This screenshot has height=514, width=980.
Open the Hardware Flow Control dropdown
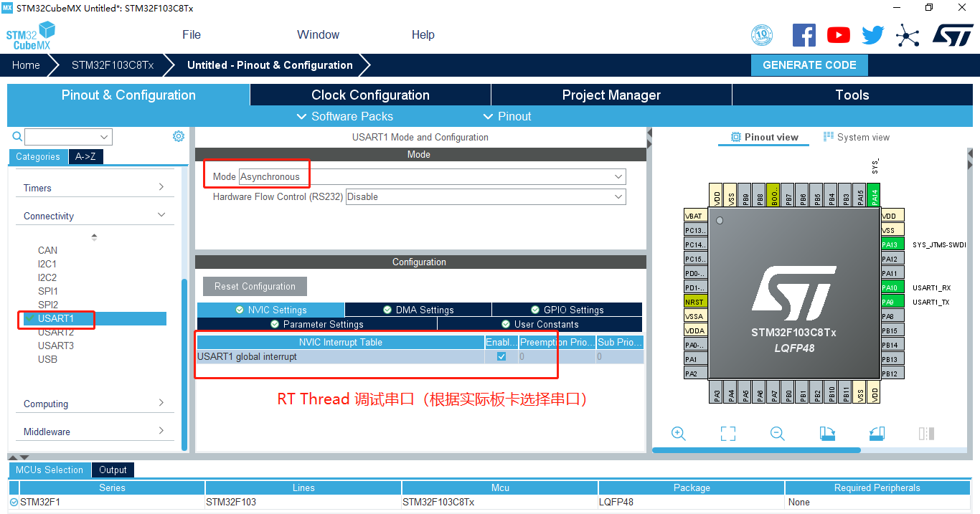click(x=486, y=196)
